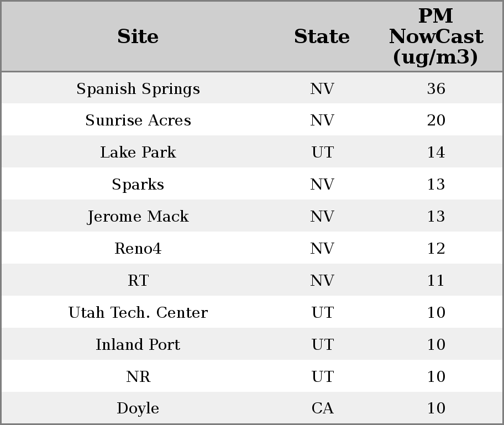Click the Lake Park site name
This screenshot has height=425, width=504.
[138, 153]
